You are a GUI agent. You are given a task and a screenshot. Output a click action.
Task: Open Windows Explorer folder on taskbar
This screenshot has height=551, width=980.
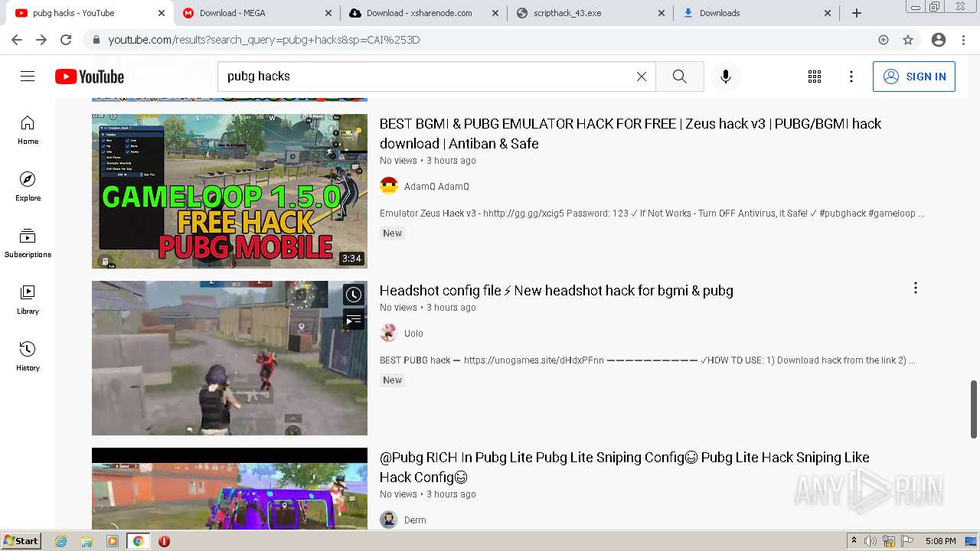click(87, 541)
